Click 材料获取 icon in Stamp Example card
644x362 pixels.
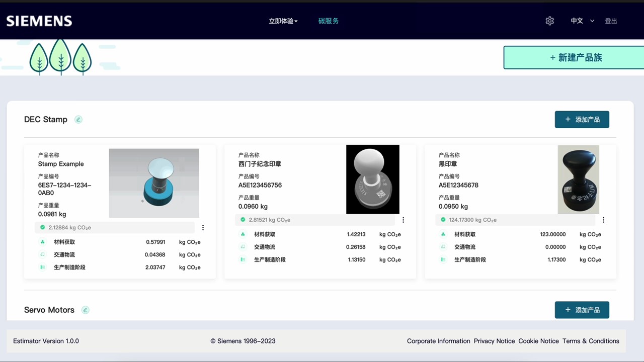tap(43, 242)
